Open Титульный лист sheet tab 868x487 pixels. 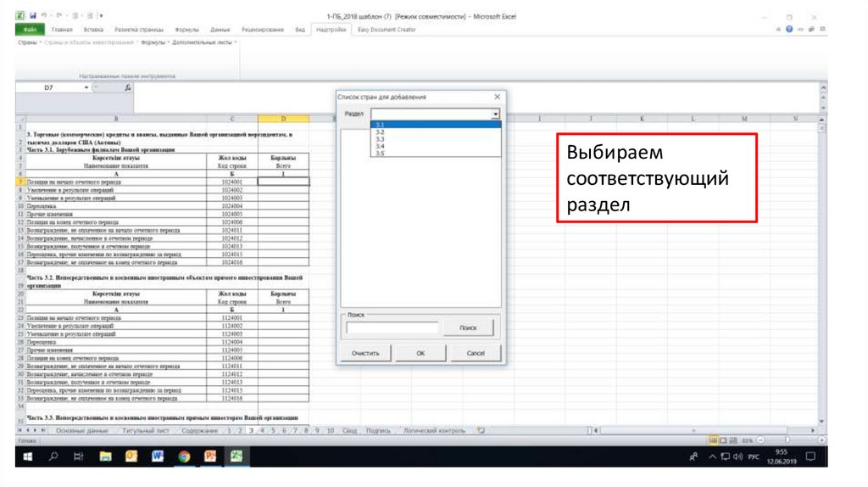146,430
